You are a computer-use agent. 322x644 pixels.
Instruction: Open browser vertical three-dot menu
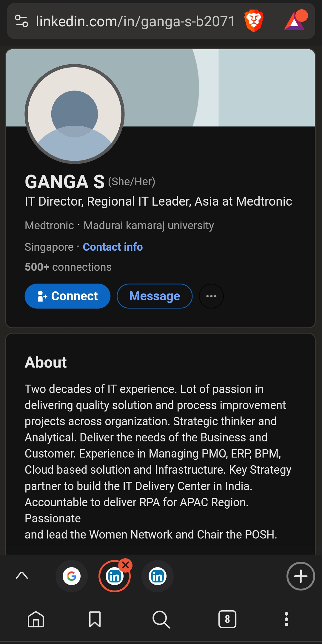(286, 619)
